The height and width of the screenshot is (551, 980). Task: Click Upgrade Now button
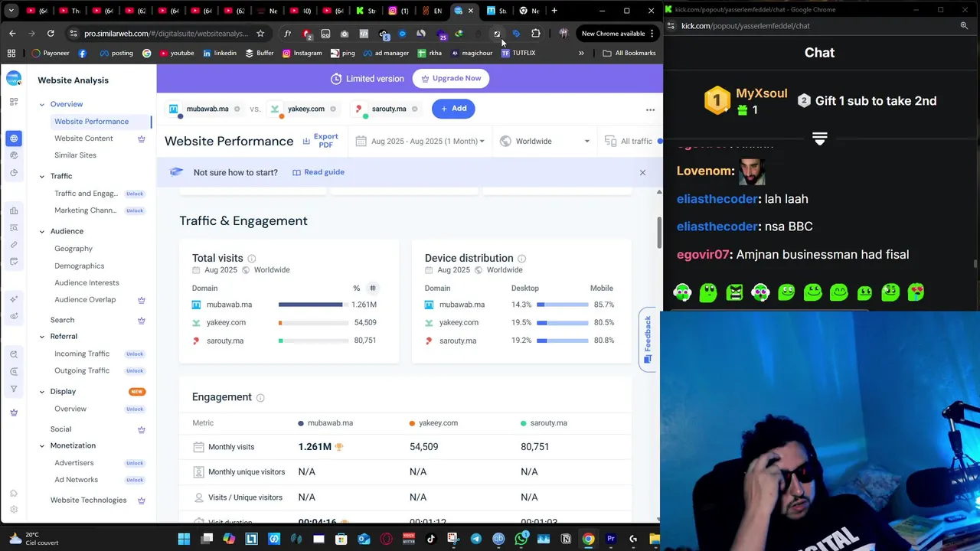(450, 79)
